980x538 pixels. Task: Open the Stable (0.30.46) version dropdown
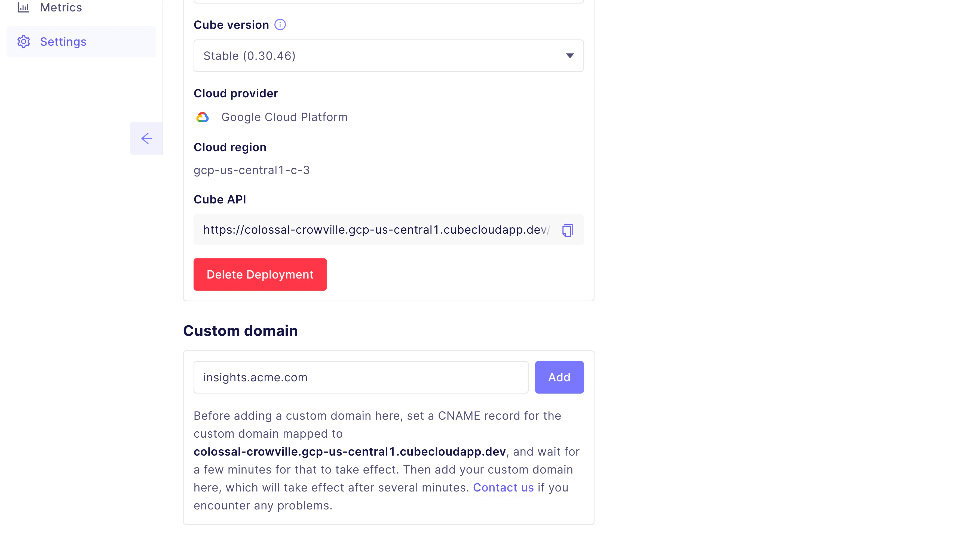coord(388,56)
